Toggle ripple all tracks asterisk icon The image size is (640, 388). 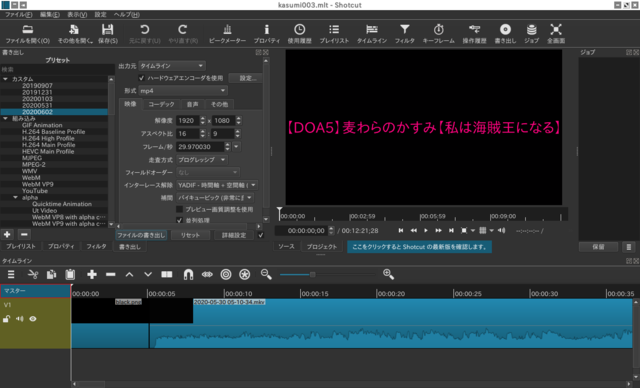point(244,275)
